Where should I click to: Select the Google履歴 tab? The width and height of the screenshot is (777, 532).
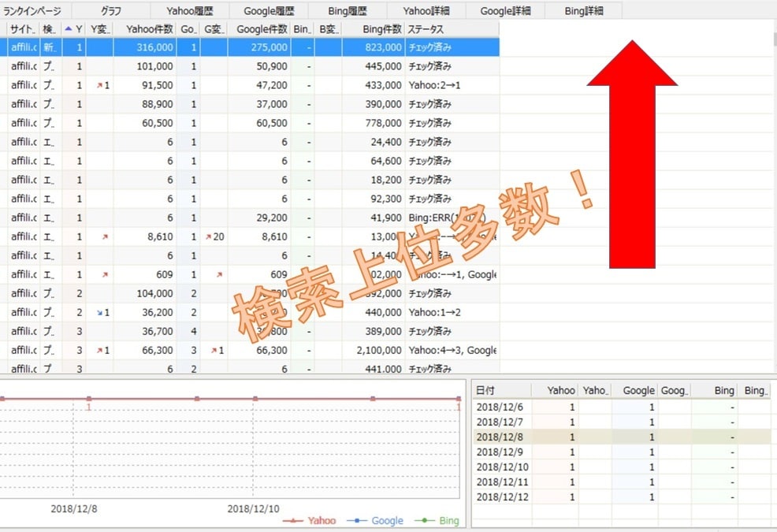[x=269, y=10]
